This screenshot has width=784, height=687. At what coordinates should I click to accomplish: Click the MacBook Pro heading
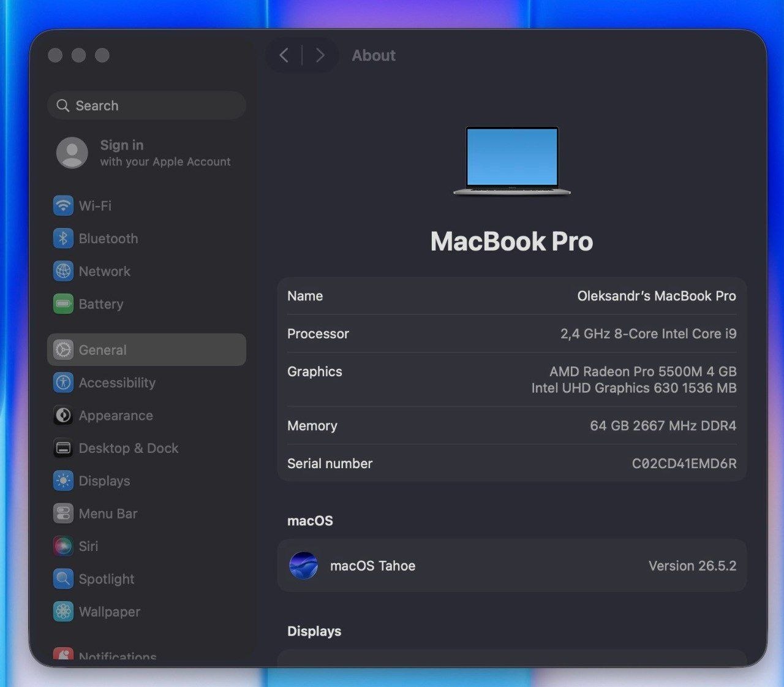click(512, 241)
